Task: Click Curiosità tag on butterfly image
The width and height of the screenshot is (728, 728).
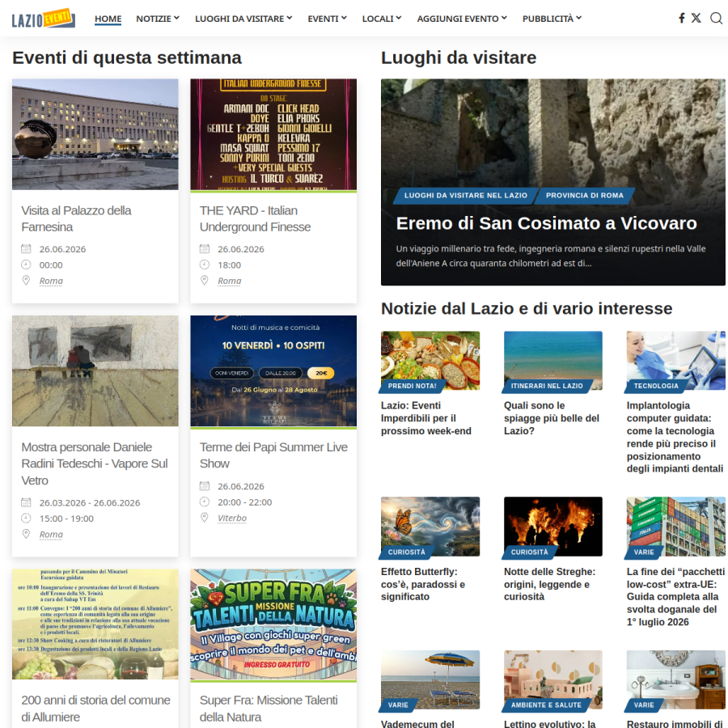Action: click(407, 552)
